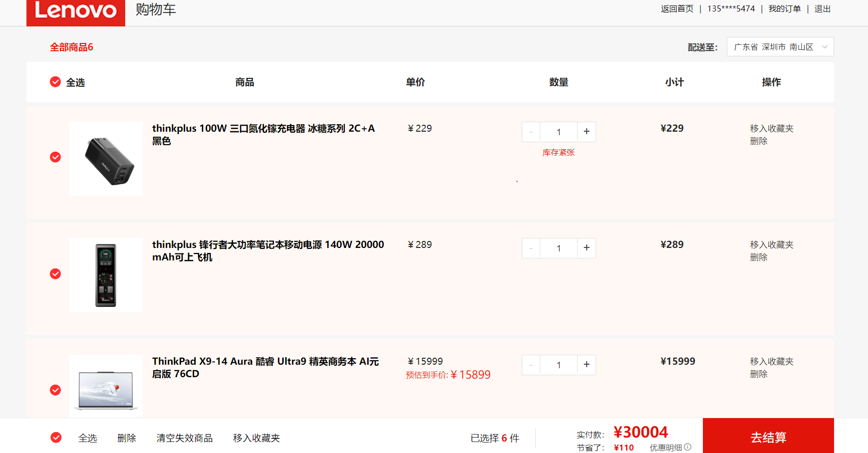Click the red 去结算 checkout button
The width and height of the screenshot is (868, 453).
click(x=768, y=437)
